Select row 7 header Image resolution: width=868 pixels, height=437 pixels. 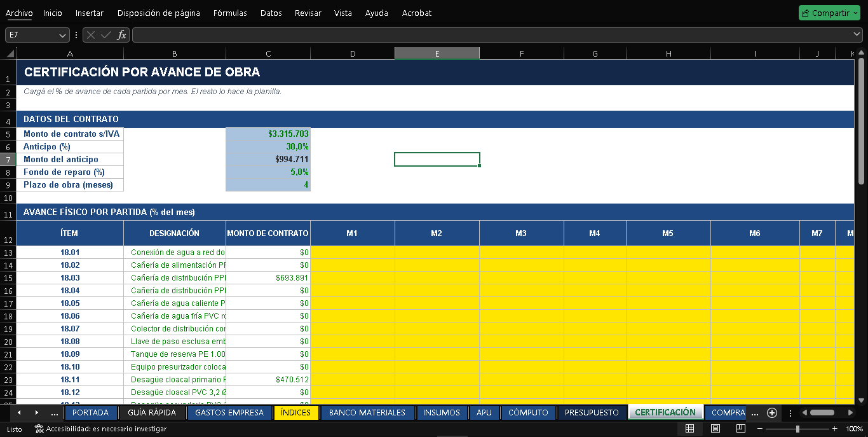coord(8,159)
